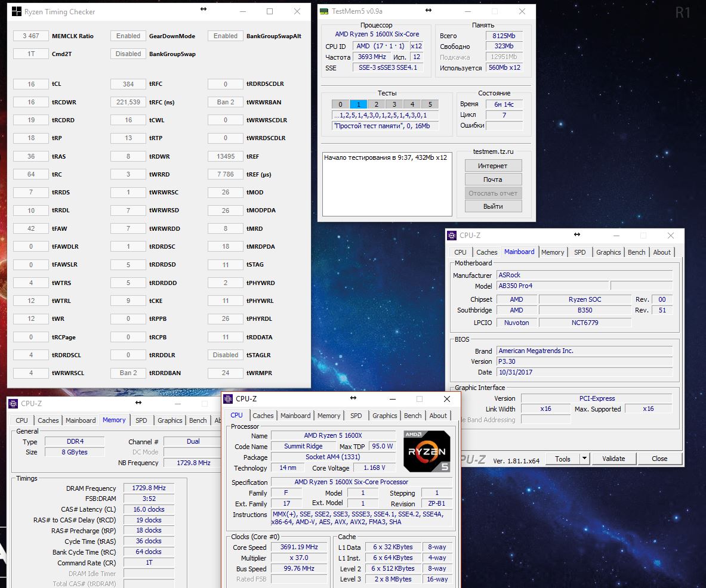706x588 pixels.
Task: Open SPD tab in CPU-Z Memory window
Action: point(141,420)
